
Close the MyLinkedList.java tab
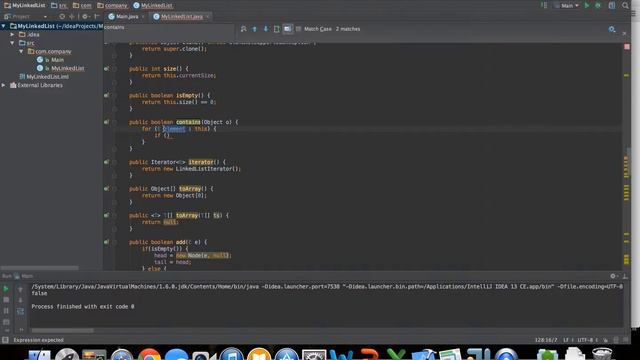(207, 17)
